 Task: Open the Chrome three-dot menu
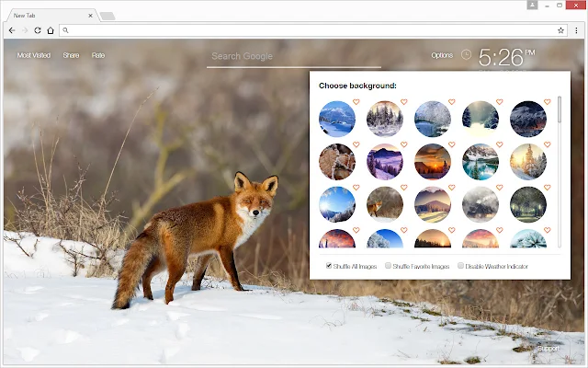pos(576,30)
